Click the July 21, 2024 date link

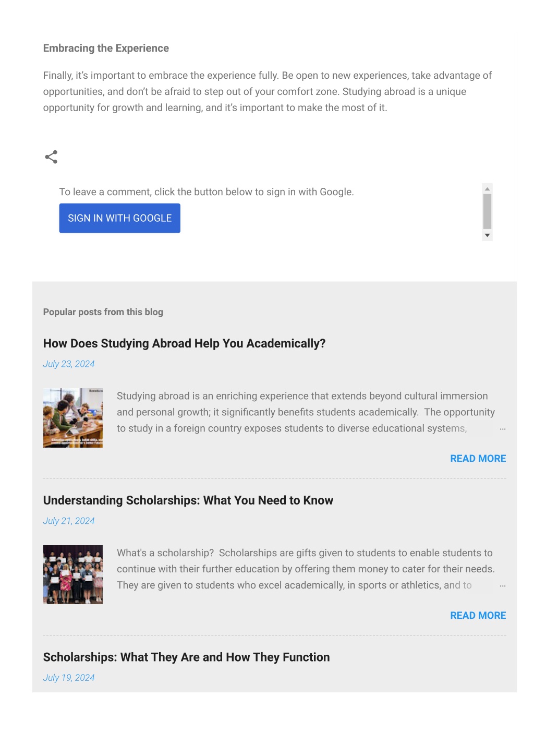69,521
